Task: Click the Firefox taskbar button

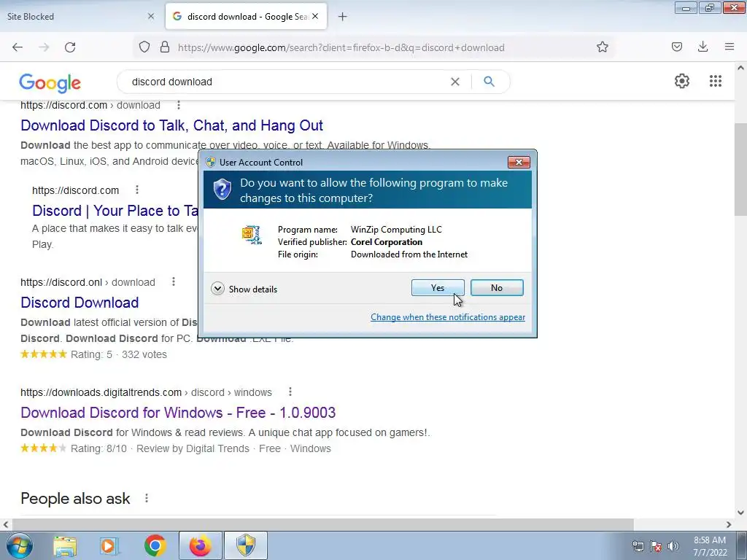Action: pyautogui.click(x=200, y=545)
